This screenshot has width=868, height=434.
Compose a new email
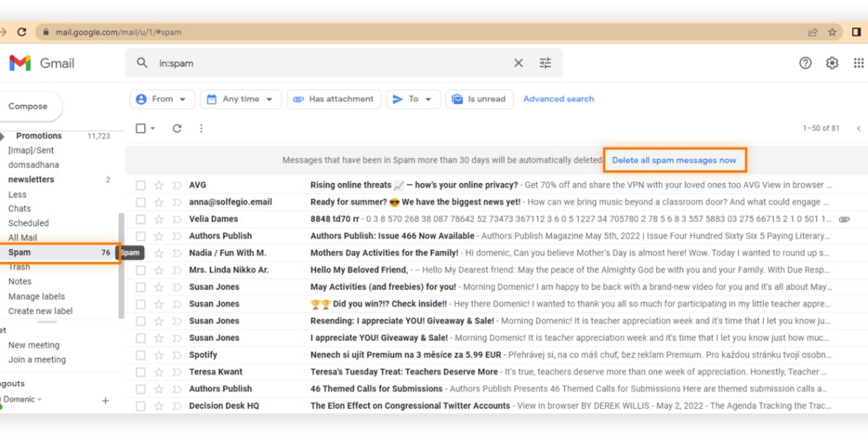coord(29,106)
